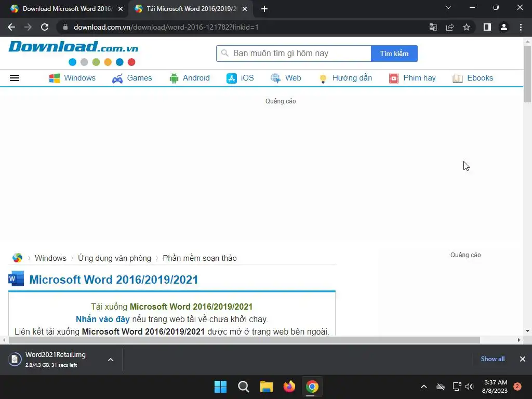This screenshot has height=399, width=532.
Task: Focus the Bạn muốn tìm gì search field
Action: [294, 54]
